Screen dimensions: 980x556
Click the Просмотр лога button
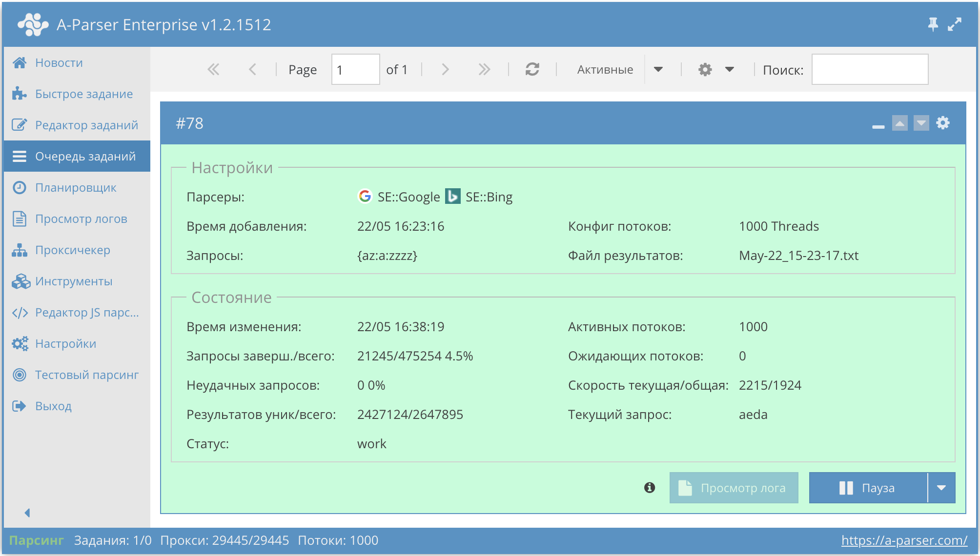[734, 487]
